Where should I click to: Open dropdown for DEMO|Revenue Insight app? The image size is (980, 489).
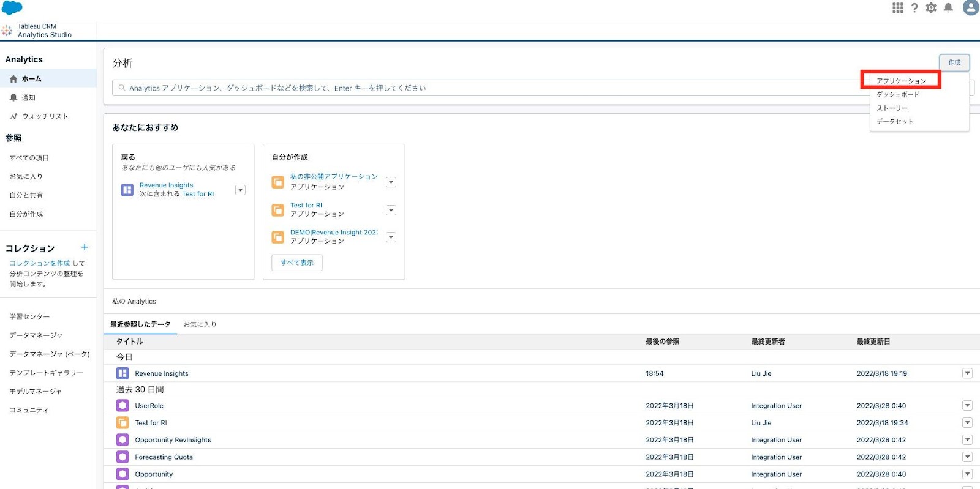[391, 237]
